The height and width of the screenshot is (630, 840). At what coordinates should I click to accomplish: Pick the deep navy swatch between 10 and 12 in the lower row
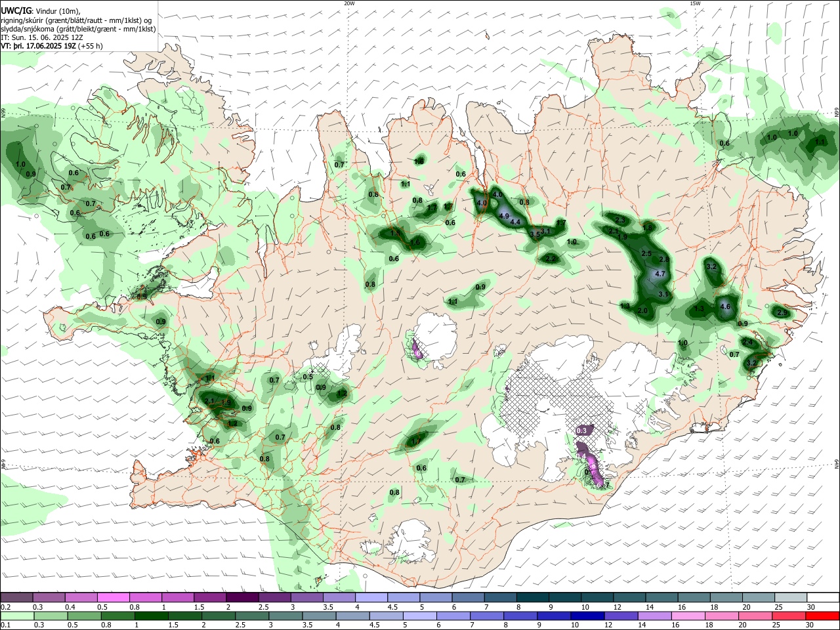point(587,616)
